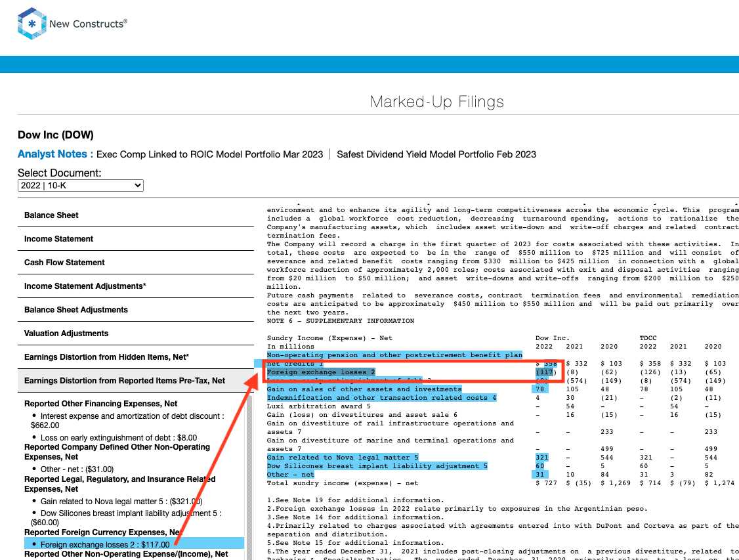The height and width of the screenshot is (560, 739).
Task: Click the New Constructs hexagon logo
Action: tap(32, 24)
